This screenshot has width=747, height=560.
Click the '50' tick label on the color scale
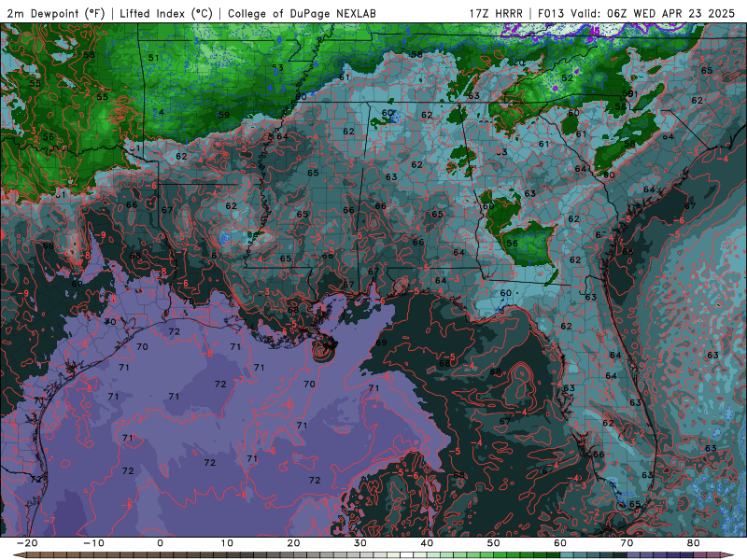494,543
